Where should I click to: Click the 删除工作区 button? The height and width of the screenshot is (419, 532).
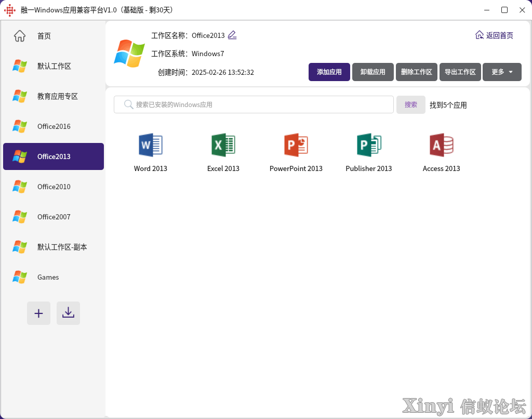point(417,72)
